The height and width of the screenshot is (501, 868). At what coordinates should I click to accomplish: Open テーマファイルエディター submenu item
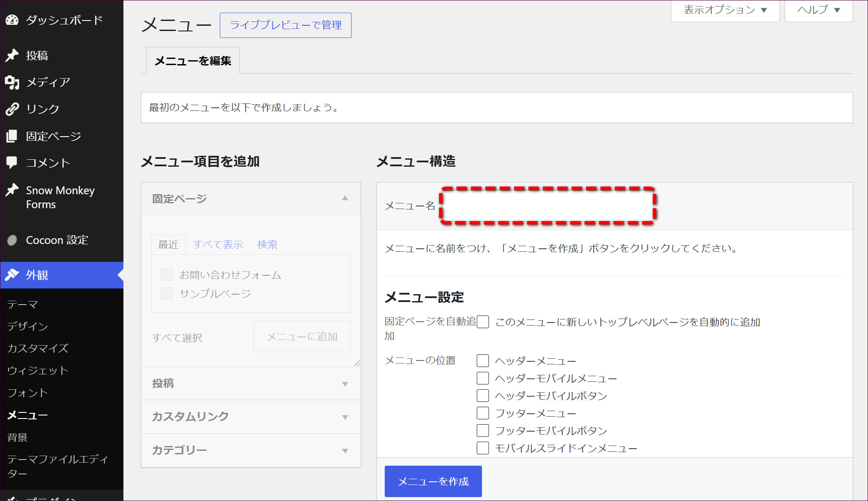(x=58, y=466)
